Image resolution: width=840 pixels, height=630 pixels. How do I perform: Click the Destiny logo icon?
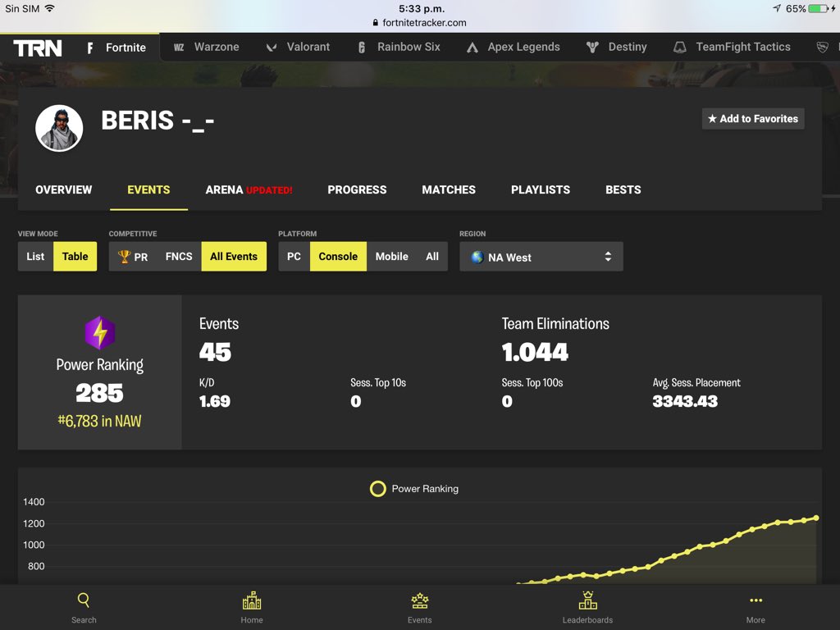point(592,47)
